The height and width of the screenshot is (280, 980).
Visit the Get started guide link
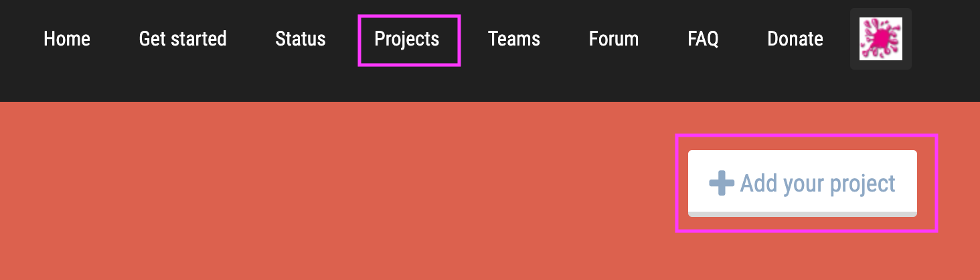pyautogui.click(x=183, y=39)
